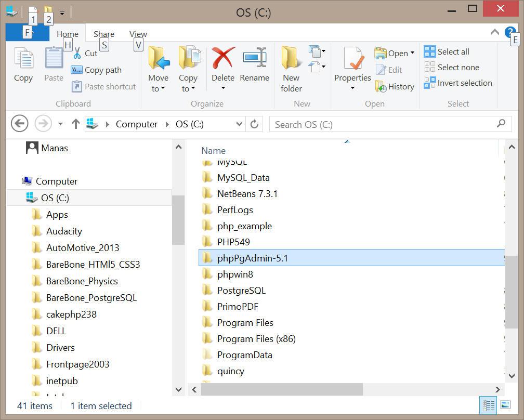The width and height of the screenshot is (524, 420).
Task: Click the Edit button in Open group
Action: [x=389, y=70]
